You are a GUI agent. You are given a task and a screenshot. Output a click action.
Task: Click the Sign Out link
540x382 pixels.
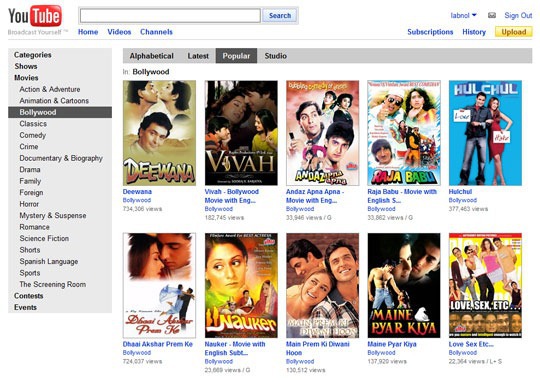[x=518, y=15]
